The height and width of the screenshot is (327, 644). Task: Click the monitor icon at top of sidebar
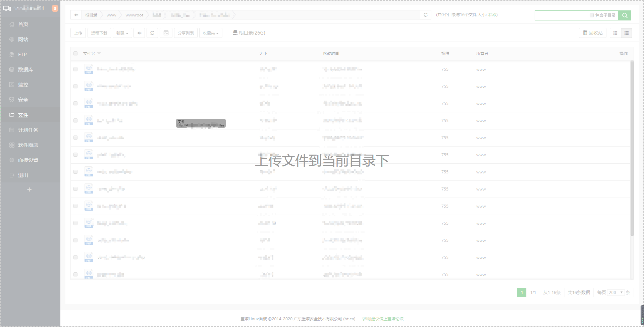point(7,8)
